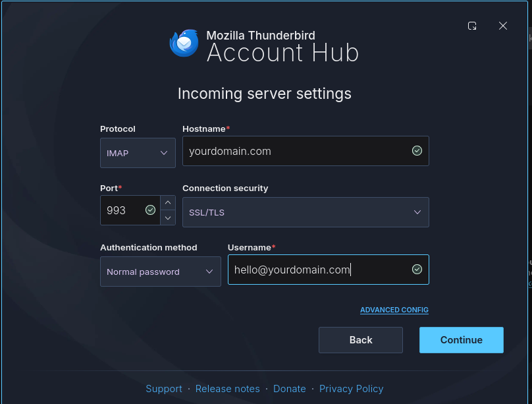
Task: Click the Username input field
Action: pyautogui.click(x=328, y=270)
